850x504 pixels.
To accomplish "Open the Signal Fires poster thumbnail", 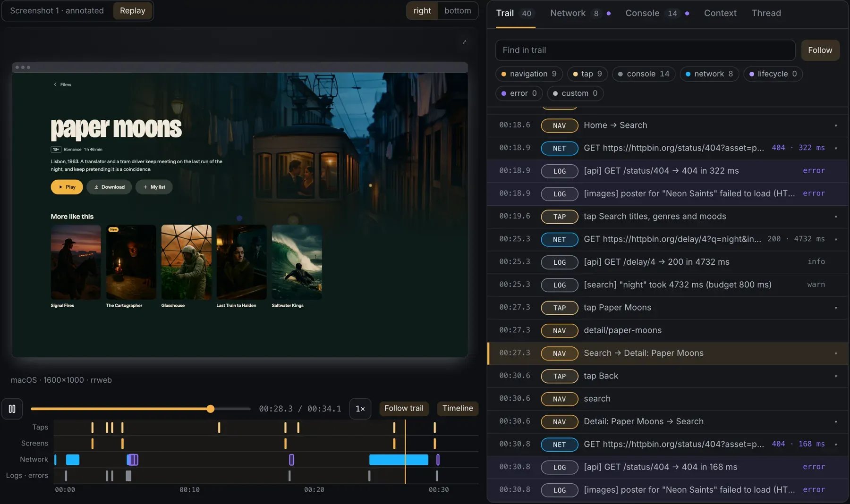I will coord(76,262).
